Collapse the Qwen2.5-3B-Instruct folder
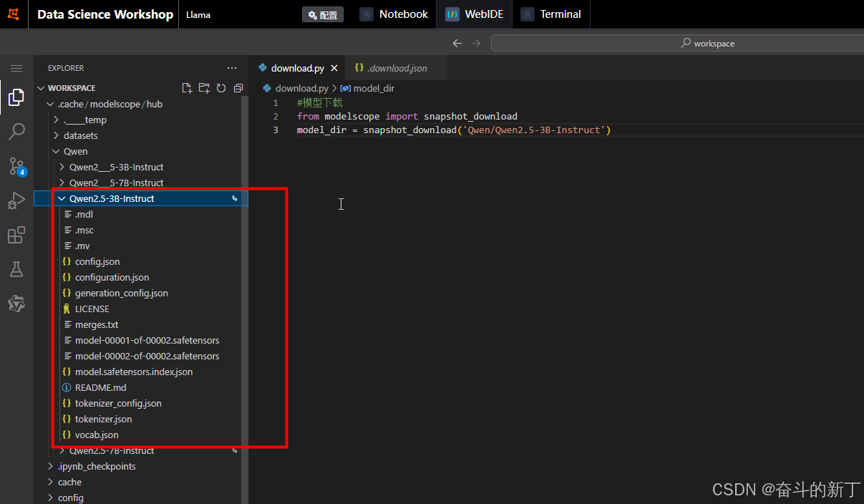Viewport: 864px width, 504px height. [x=111, y=198]
